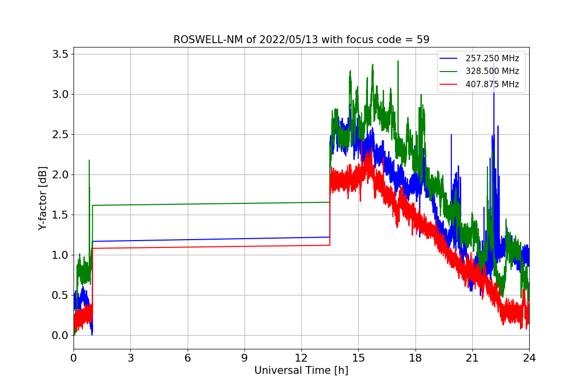The width and height of the screenshot is (588, 392).
Task: Click the red flat line segment near 6 h
Action: point(187,247)
